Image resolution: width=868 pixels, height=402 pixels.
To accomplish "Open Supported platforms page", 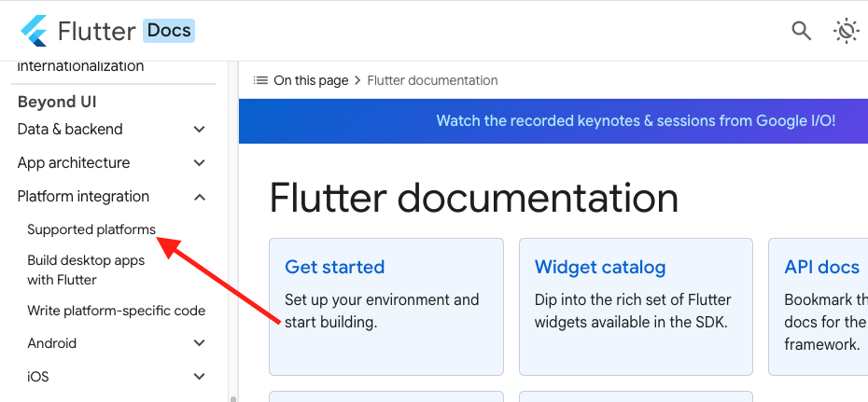I will coord(91,229).
